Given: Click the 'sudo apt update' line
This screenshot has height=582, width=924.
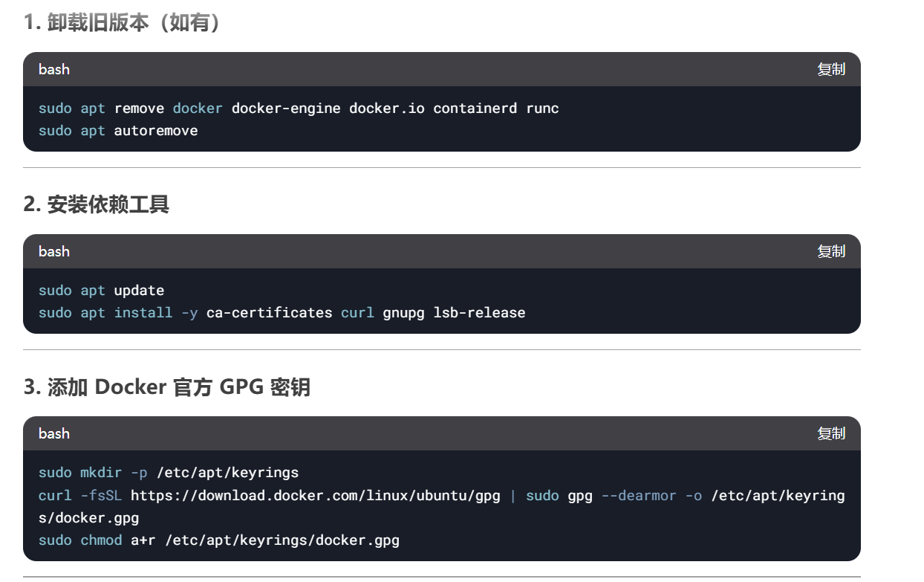Looking at the screenshot, I should coord(102,291).
